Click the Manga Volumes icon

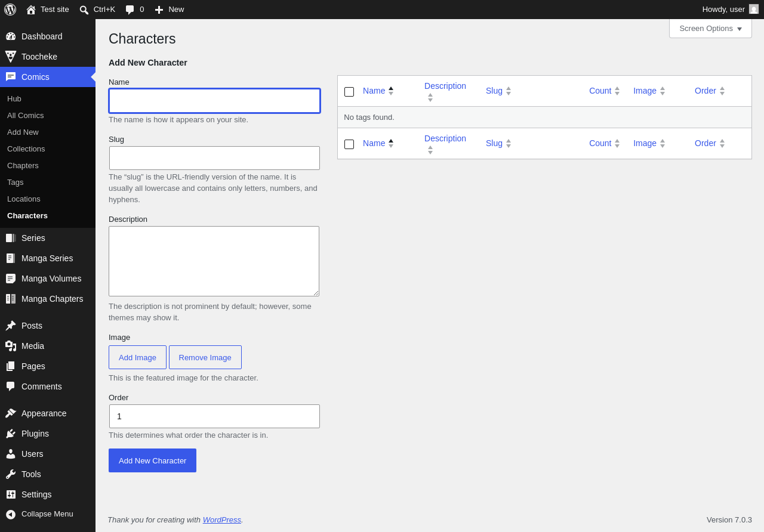11,279
